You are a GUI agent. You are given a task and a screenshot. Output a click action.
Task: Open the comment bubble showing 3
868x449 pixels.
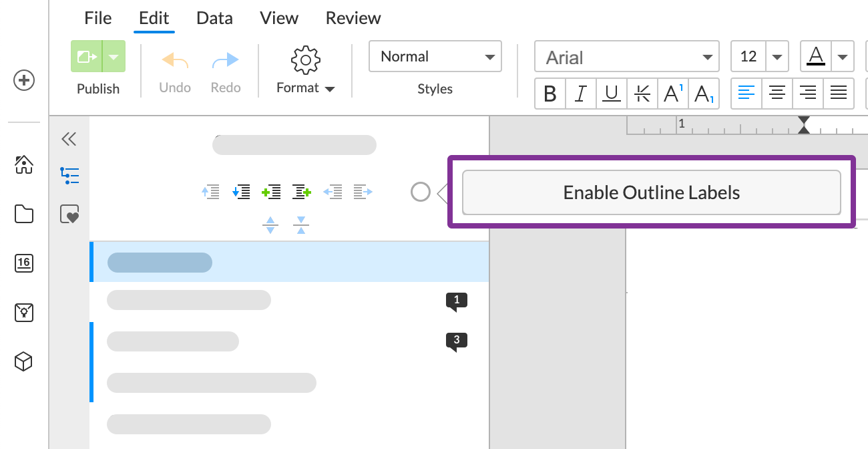pyautogui.click(x=457, y=341)
